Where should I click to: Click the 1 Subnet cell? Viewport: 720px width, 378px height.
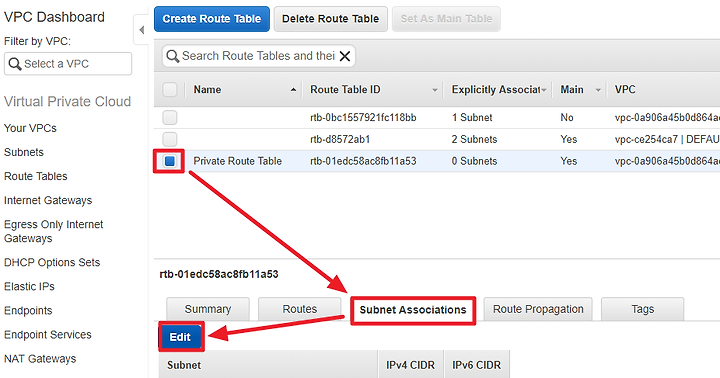pyautogui.click(x=472, y=118)
